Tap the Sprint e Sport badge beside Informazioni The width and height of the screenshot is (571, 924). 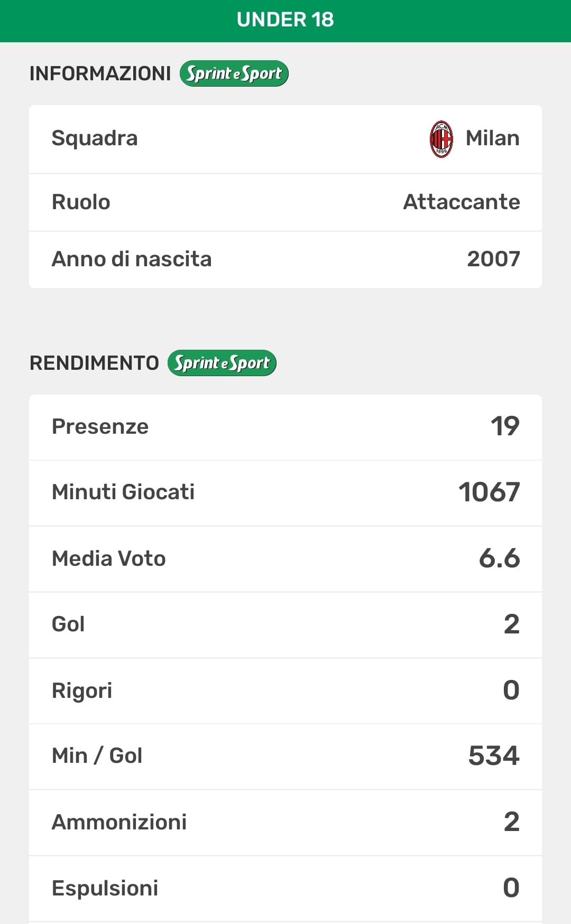pos(234,73)
